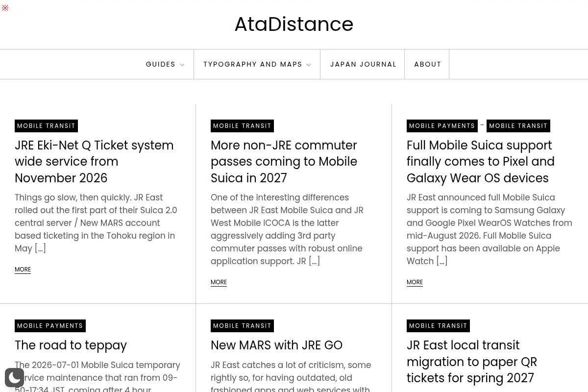Click the excerpt starting 'Things go slow, then quickly'
Screen dimensions: 588x392
point(96,223)
